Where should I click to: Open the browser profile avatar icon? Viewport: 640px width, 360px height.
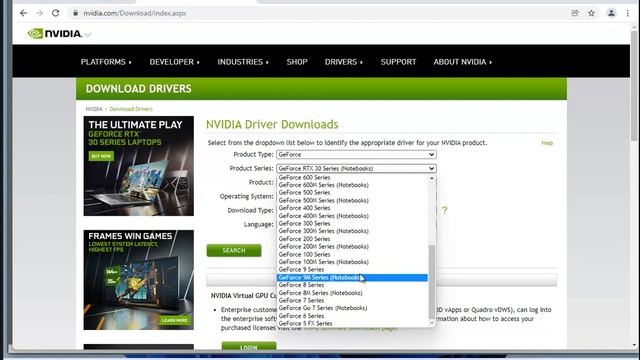point(611,13)
